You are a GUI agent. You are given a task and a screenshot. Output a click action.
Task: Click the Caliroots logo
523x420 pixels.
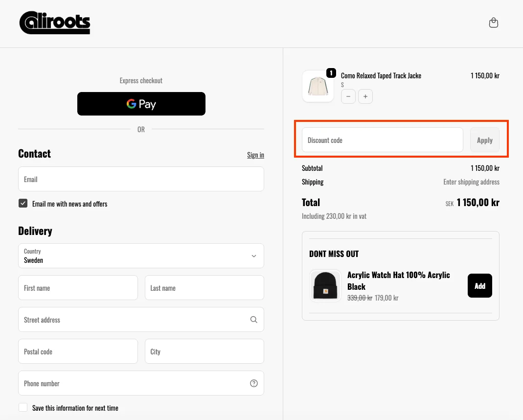pos(55,23)
